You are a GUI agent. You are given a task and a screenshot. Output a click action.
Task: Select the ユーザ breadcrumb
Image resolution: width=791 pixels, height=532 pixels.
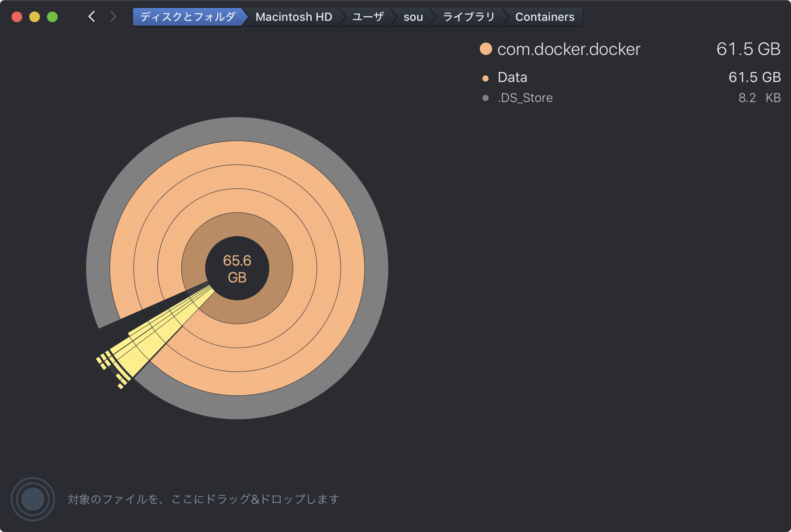368,17
